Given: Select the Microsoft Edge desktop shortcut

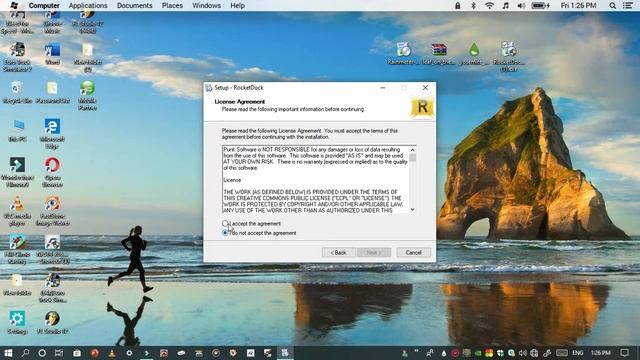Looking at the screenshot, I should (x=52, y=134).
